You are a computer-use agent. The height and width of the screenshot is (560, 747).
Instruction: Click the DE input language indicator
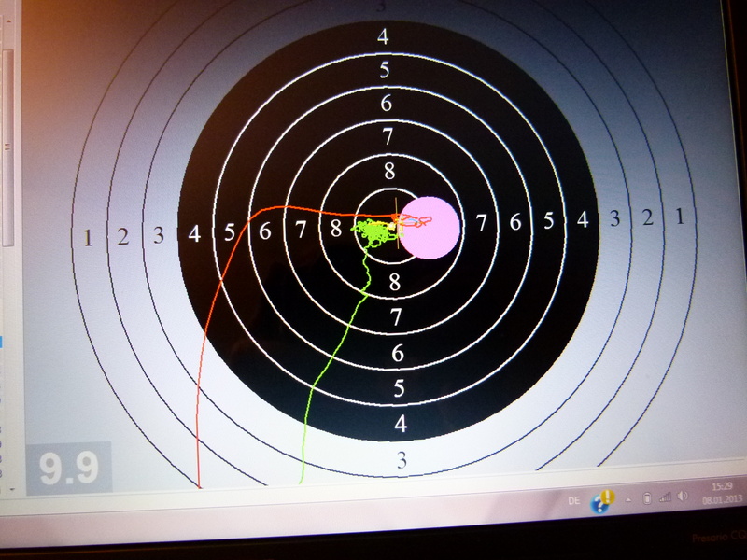(x=573, y=500)
